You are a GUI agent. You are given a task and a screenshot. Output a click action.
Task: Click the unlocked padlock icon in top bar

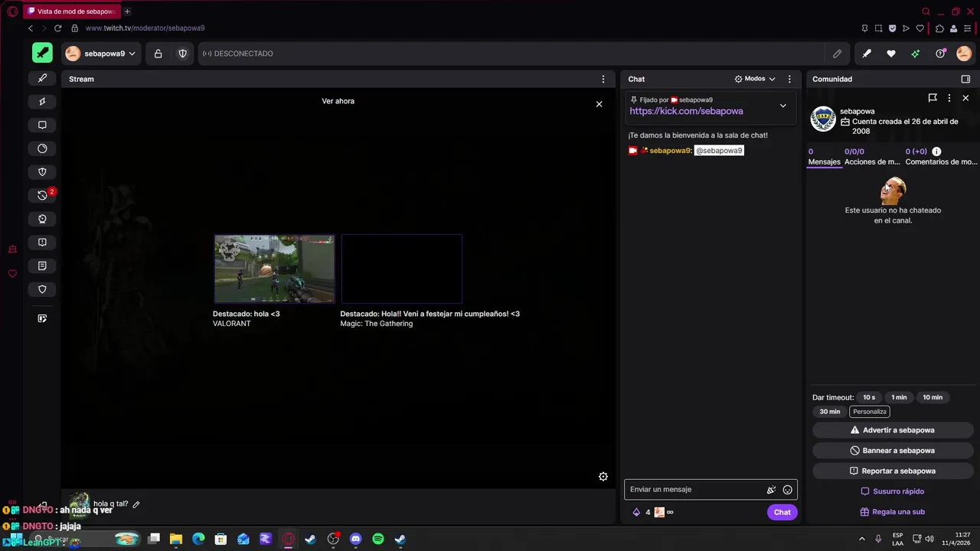tap(158, 54)
